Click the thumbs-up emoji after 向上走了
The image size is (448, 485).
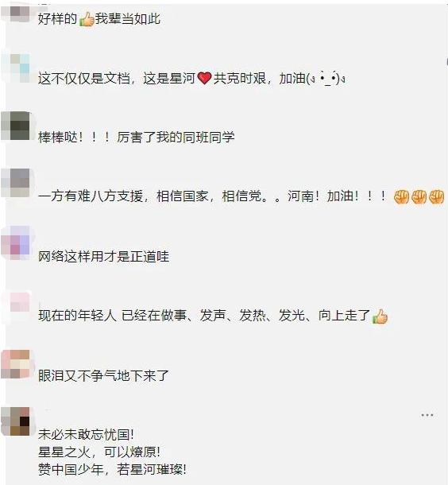point(380,316)
